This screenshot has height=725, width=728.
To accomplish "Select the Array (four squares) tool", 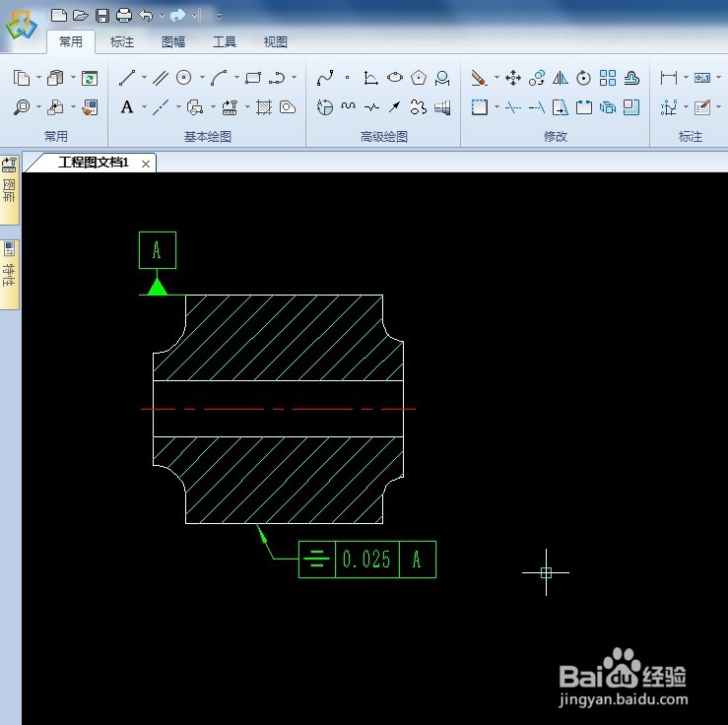I will (x=607, y=78).
